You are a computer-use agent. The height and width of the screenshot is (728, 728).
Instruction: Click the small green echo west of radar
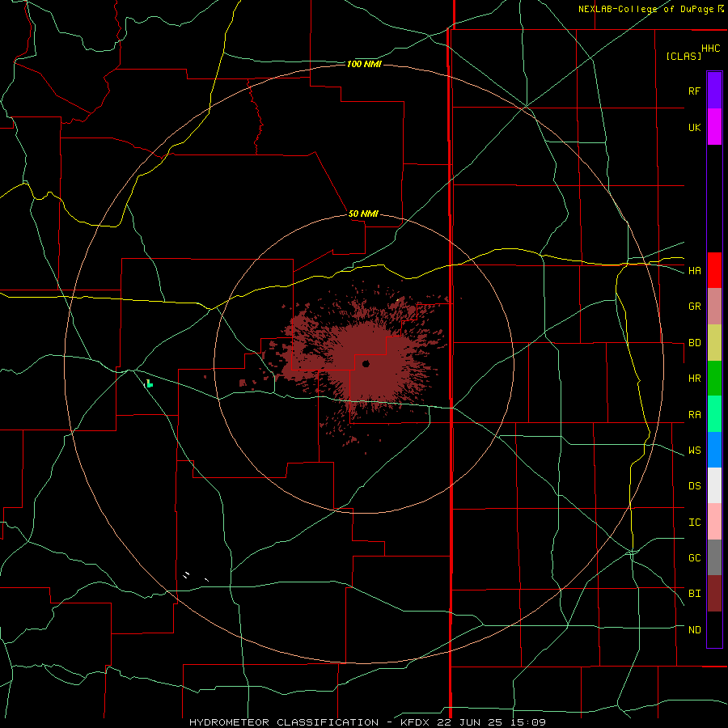(x=150, y=383)
